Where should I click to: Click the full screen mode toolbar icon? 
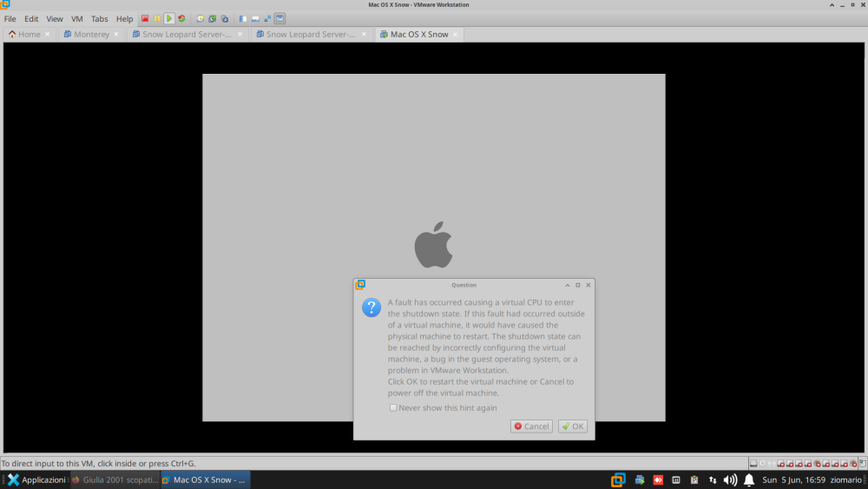coord(267,18)
